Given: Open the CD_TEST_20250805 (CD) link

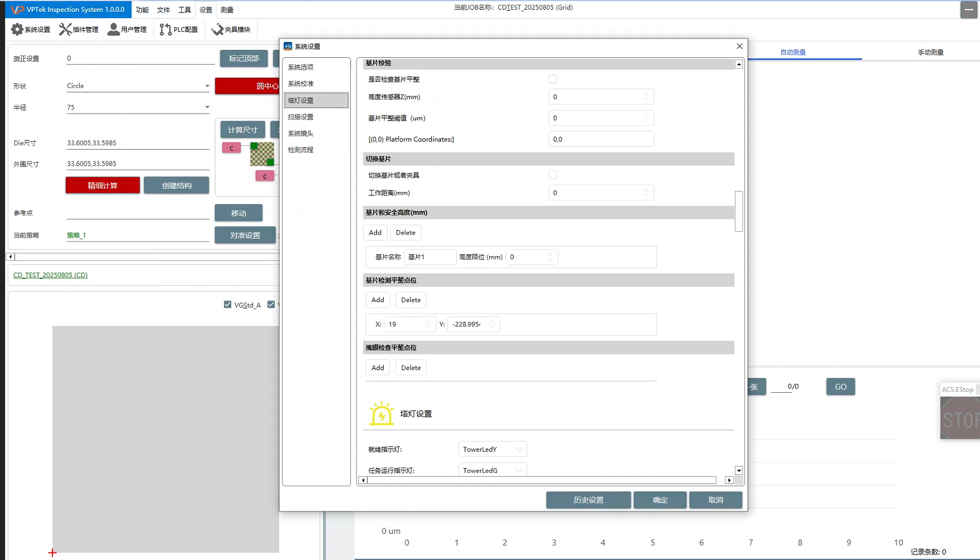Looking at the screenshot, I should (50, 275).
